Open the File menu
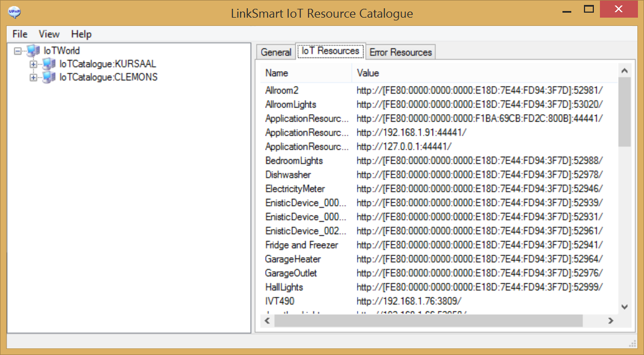The height and width of the screenshot is (355, 644). [x=20, y=34]
